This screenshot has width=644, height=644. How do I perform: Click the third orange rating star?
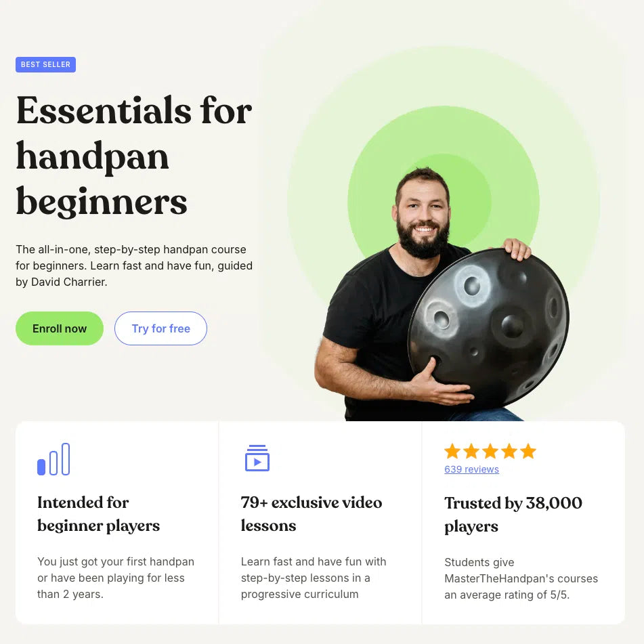[490, 451]
